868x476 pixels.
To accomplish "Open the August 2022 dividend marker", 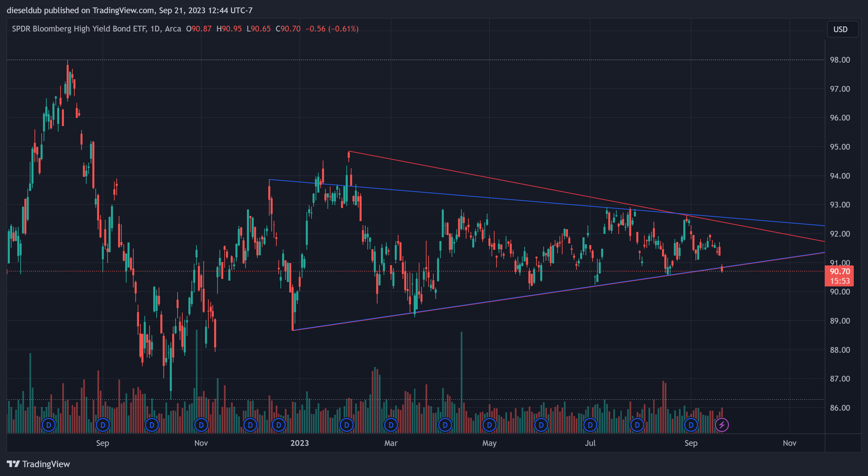I will click(49, 425).
